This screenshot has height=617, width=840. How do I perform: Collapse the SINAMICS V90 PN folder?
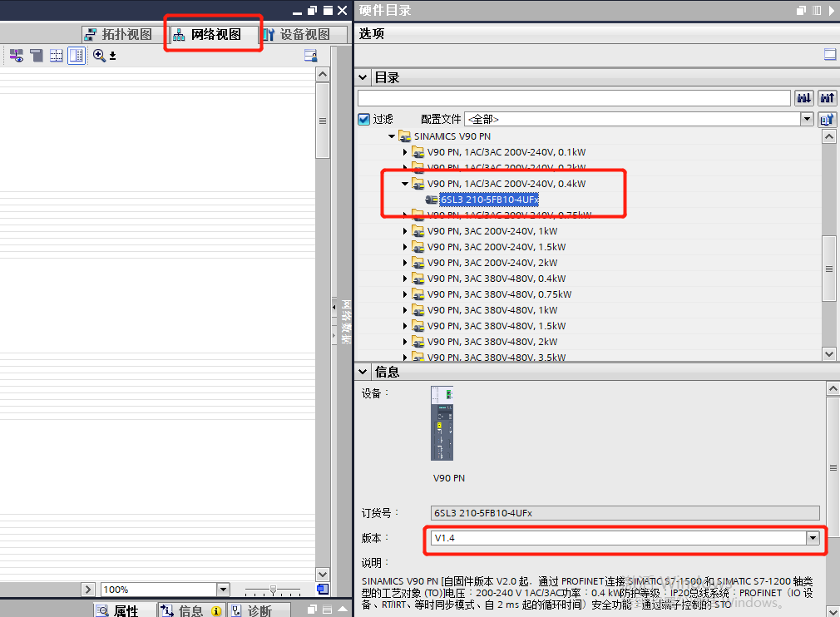[x=393, y=136]
